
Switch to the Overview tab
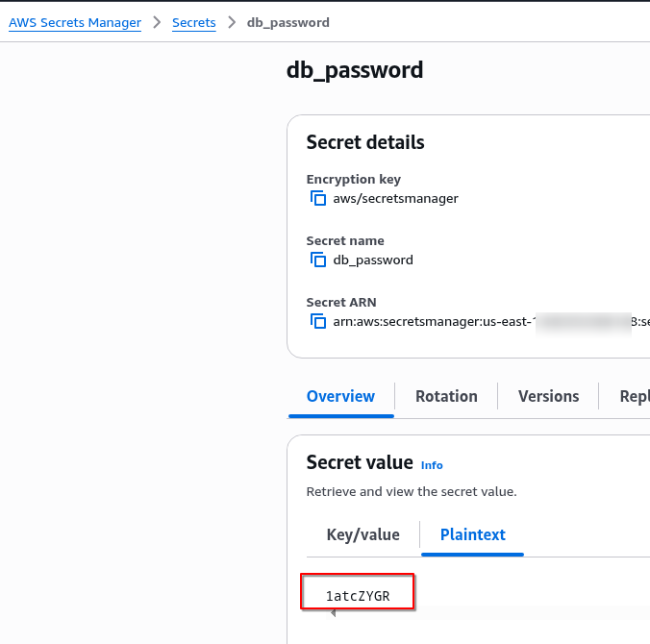point(340,396)
